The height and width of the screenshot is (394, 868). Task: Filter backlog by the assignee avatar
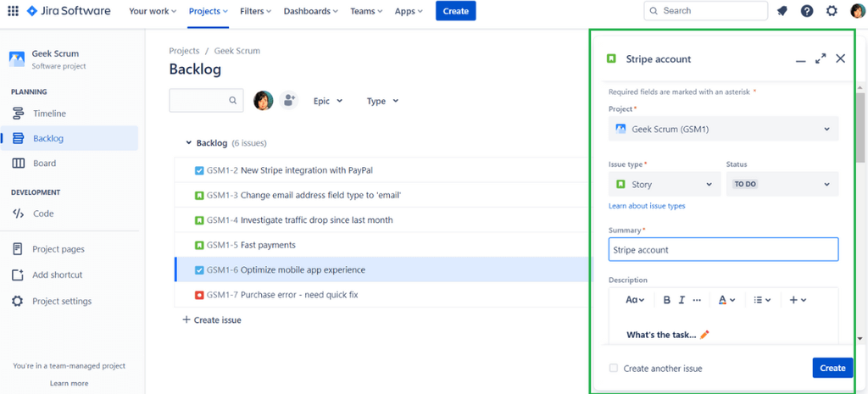(264, 101)
